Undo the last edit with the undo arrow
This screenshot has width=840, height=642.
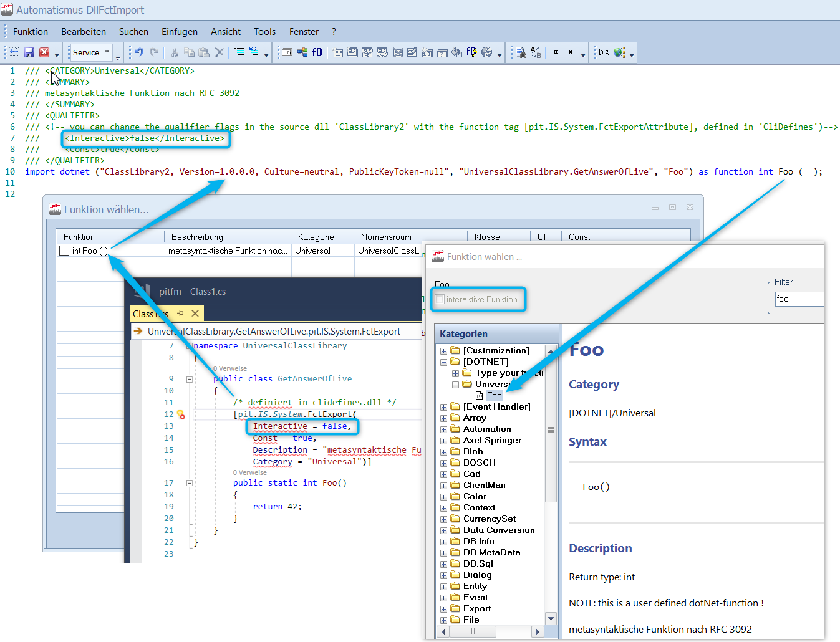pyautogui.click(x=139, y=52)
